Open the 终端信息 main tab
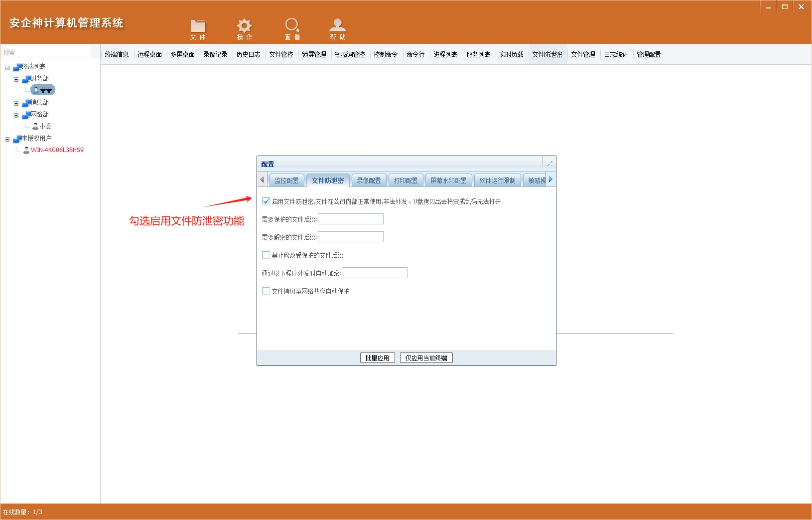Viewport: 812px width, 520px height. pyautogui.click(x=117, y=54)
